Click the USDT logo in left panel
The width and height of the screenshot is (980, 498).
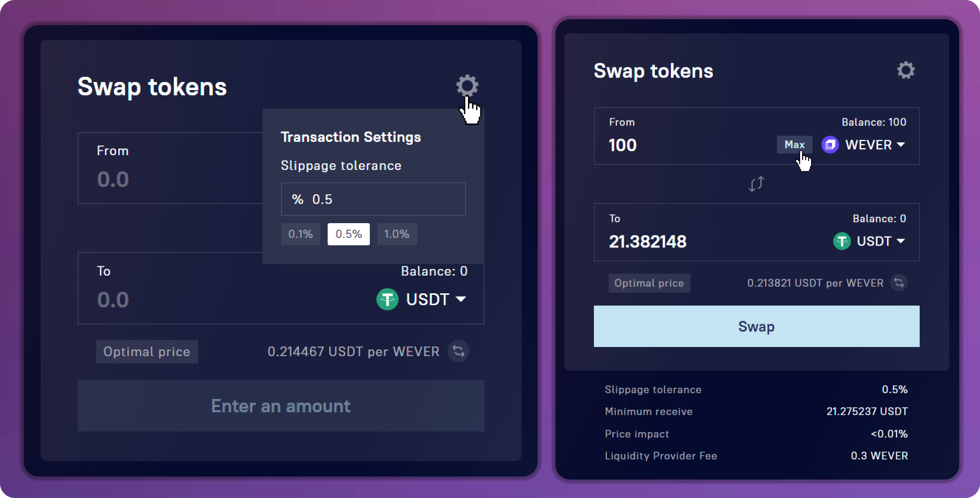pos(387,300)
